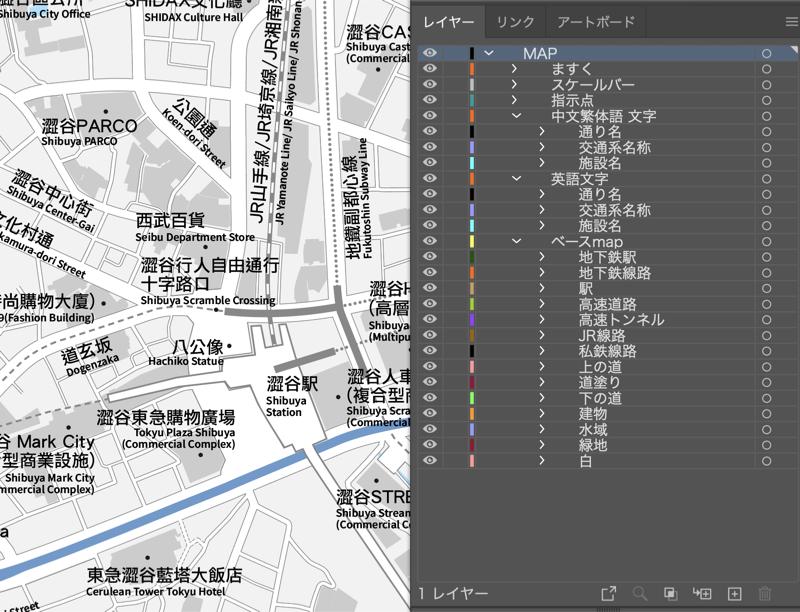Click the ベースmap layer yellow color swatch

pos(472,241)
